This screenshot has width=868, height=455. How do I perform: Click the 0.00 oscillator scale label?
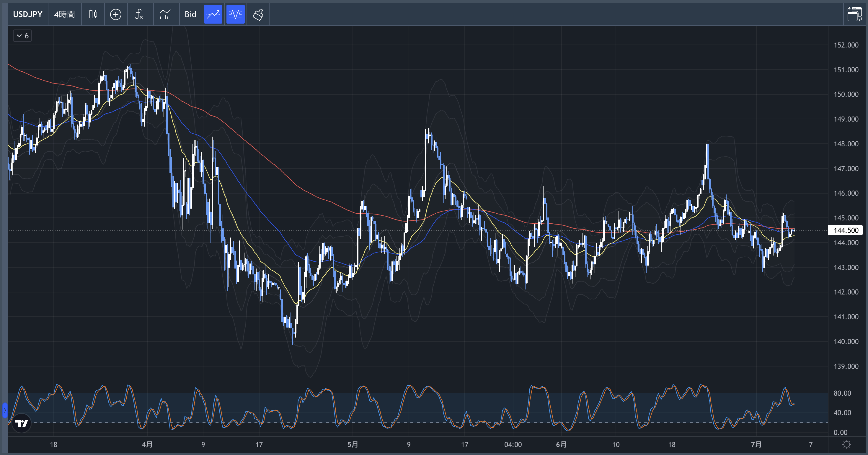[x=840, y=433]
